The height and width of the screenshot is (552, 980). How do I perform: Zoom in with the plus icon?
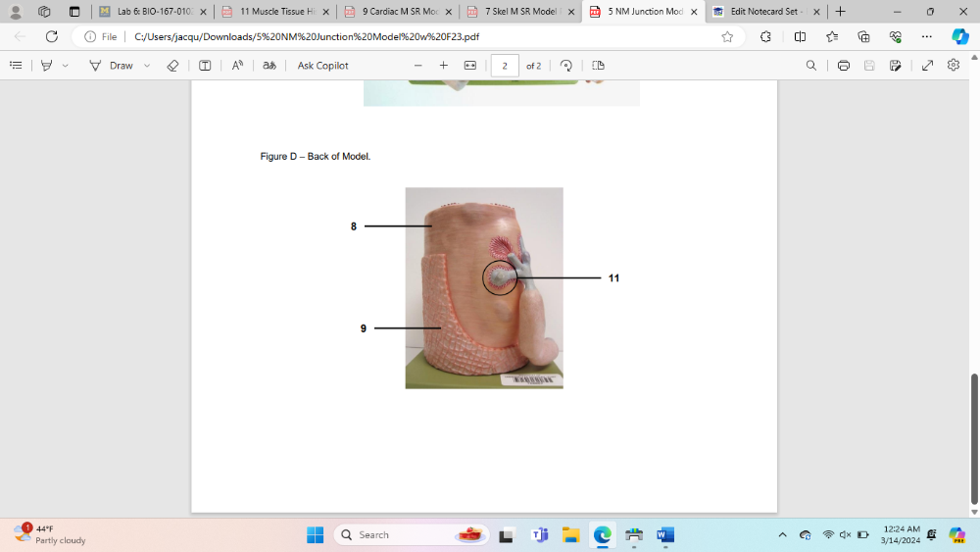coord(444,66)
